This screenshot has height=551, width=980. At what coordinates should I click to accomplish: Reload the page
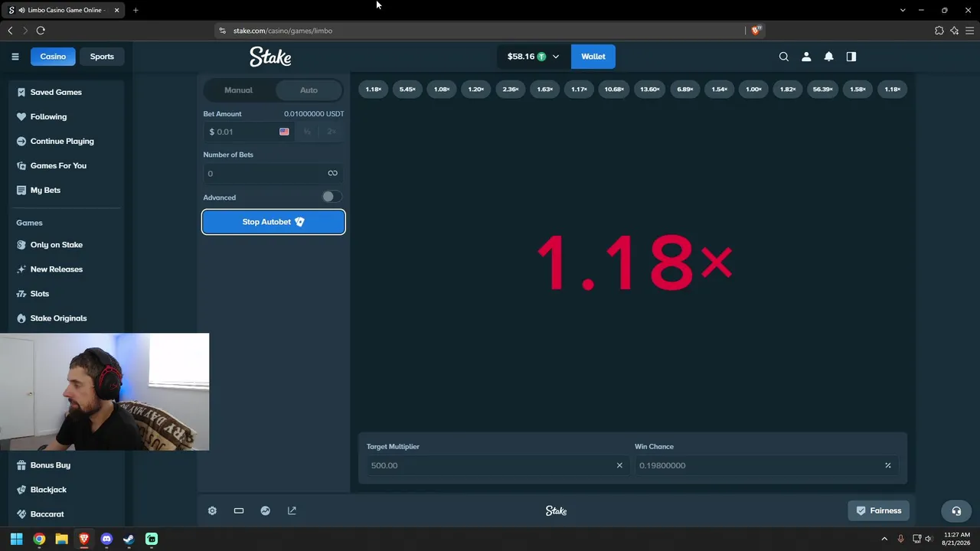41,31
